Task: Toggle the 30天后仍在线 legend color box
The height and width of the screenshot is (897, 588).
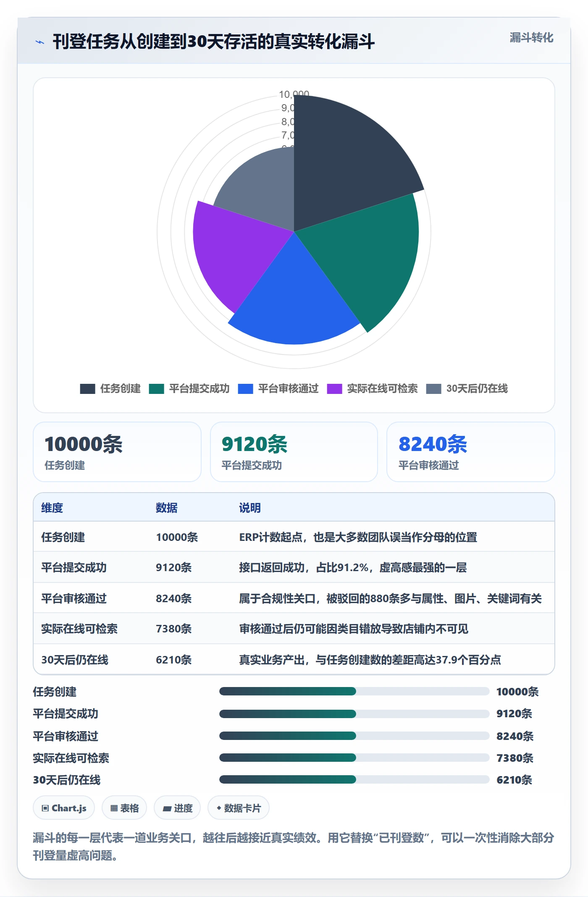Action: 433,389
